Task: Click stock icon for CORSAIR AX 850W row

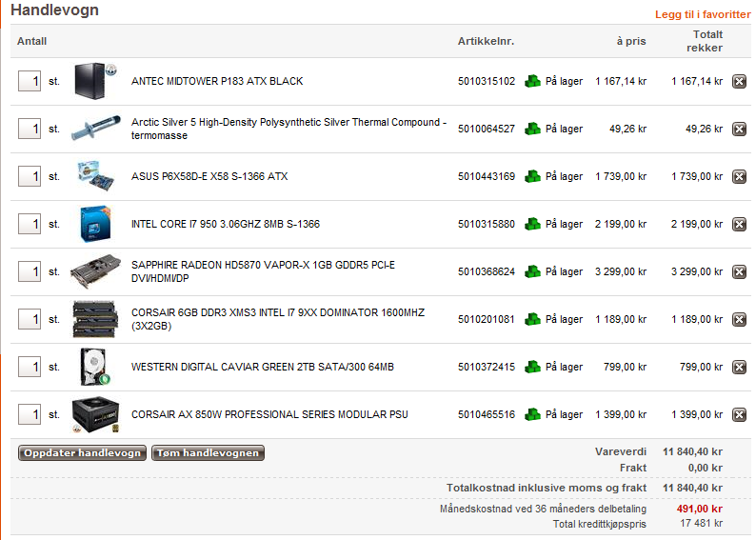Action: 532,414
